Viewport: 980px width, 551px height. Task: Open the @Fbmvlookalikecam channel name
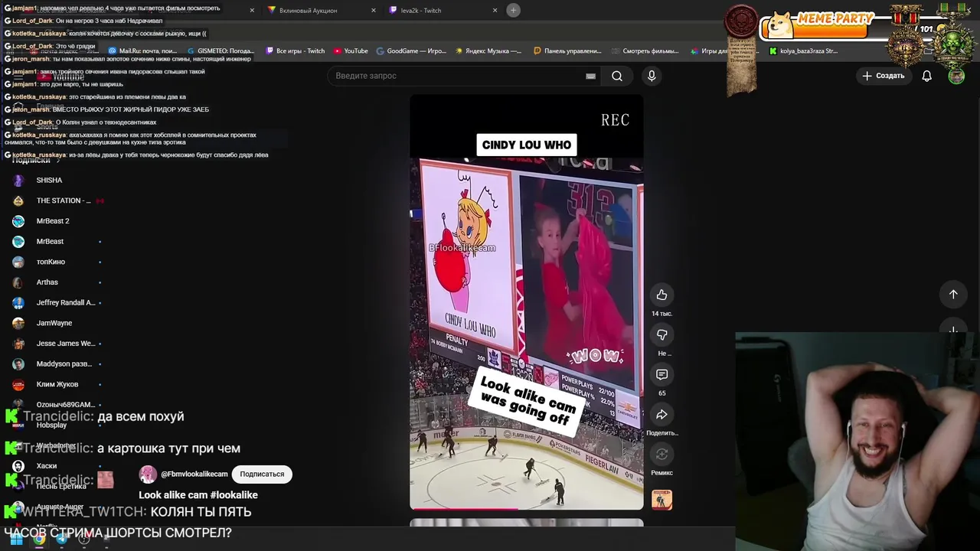[194, 474]
